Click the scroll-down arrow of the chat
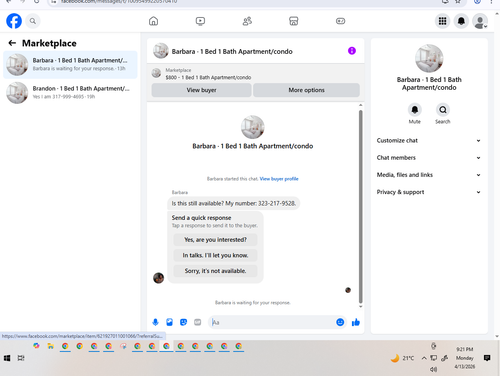Image resolution: width=500 pixels, height=376 pixels. click(360, 306)
